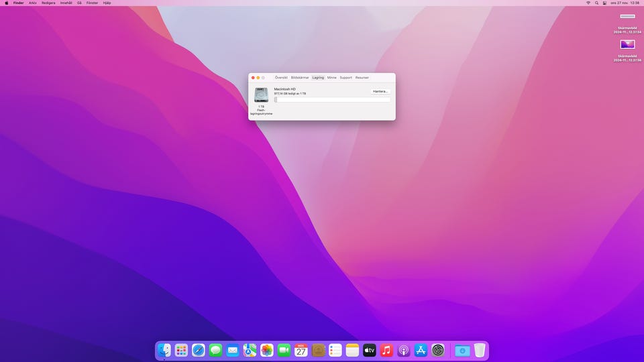Click the Macintosh HD disk icon

coord(261,95)
